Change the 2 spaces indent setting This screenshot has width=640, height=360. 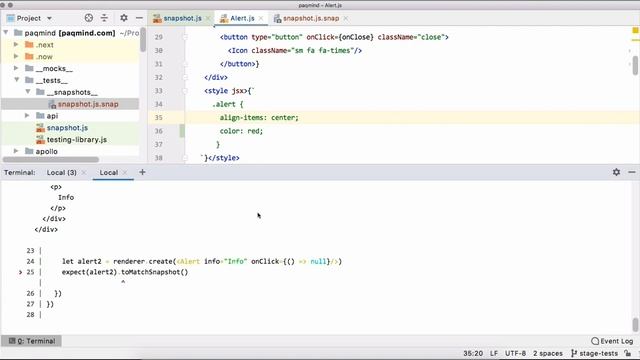547,353
